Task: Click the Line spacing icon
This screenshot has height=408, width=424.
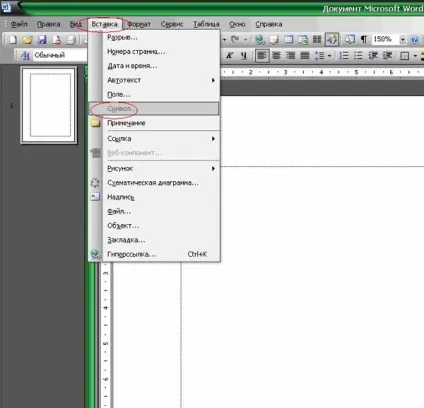Action: pos(319,56)
